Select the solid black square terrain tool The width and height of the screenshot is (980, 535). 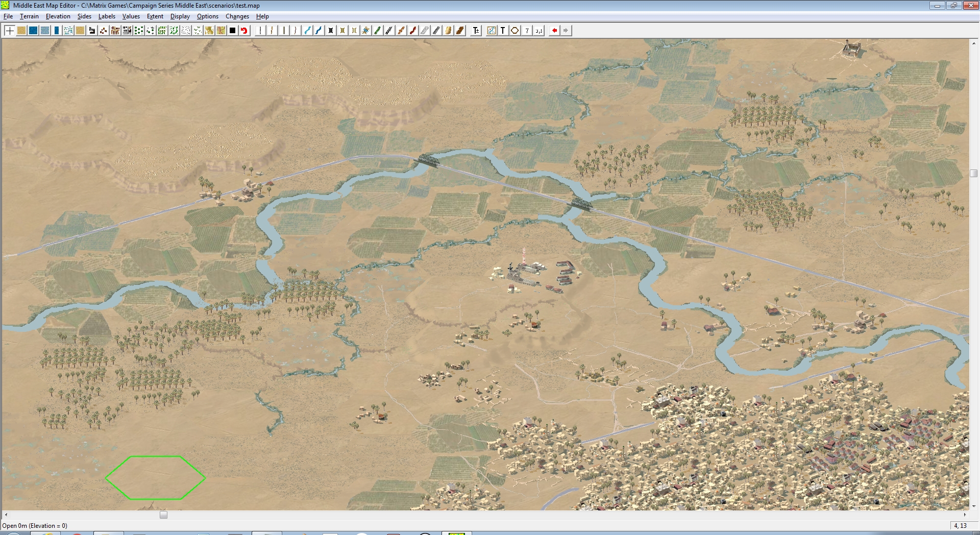[x=233, y=31]
